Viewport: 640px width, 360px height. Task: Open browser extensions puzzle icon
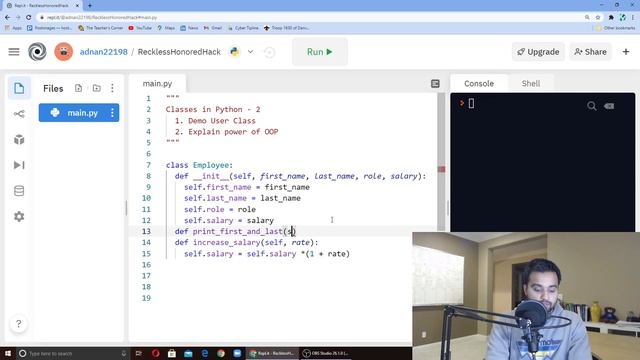(x=611, y=17)
